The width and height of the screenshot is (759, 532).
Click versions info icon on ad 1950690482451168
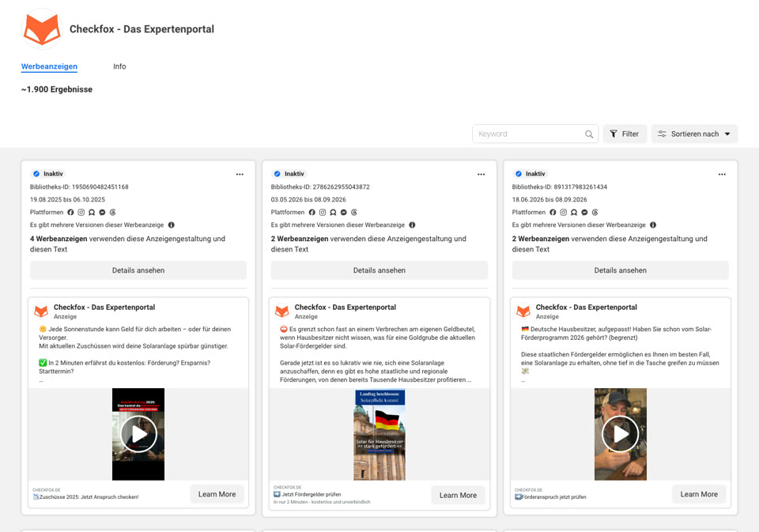(172, 224)
